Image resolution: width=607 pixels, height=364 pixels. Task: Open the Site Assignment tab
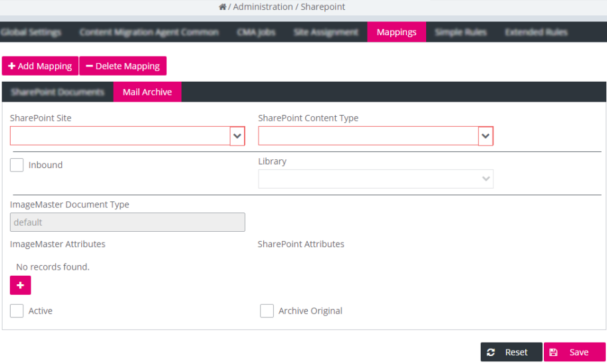click(326, 32)
